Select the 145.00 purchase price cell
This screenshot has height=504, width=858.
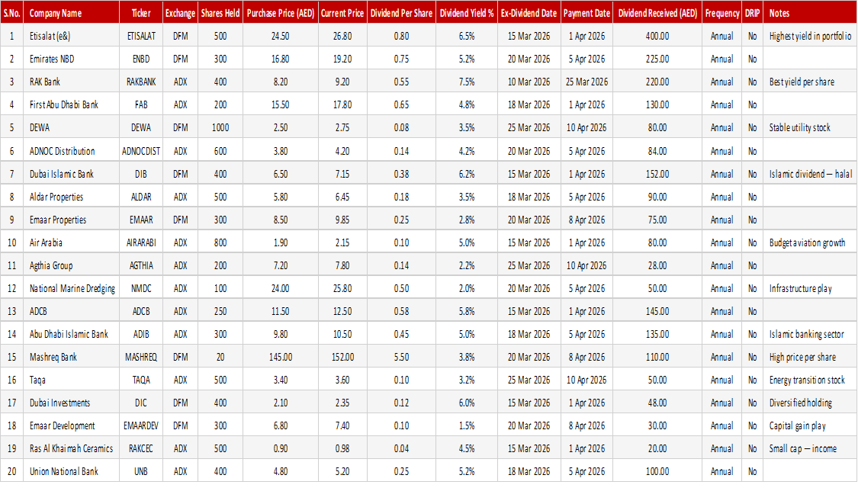pos(280,357)
